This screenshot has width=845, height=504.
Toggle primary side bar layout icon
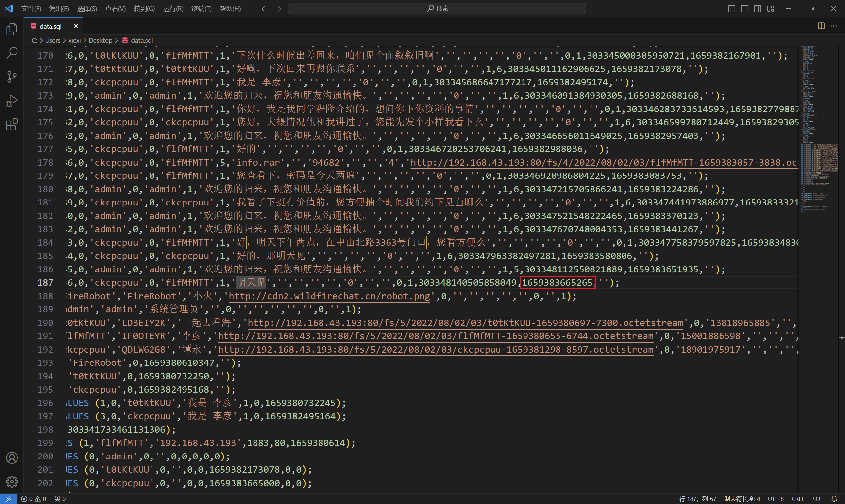731,9
